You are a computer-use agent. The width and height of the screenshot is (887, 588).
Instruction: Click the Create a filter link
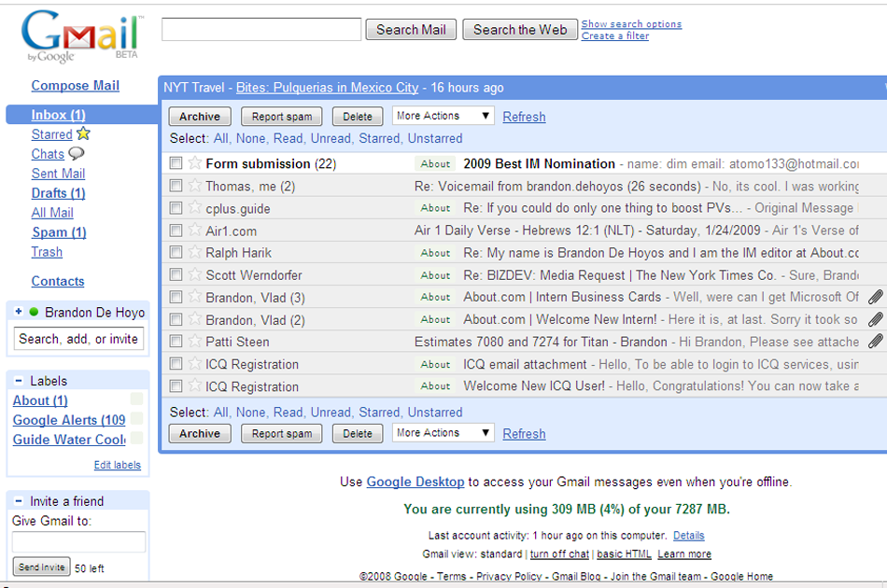[615, 35]
